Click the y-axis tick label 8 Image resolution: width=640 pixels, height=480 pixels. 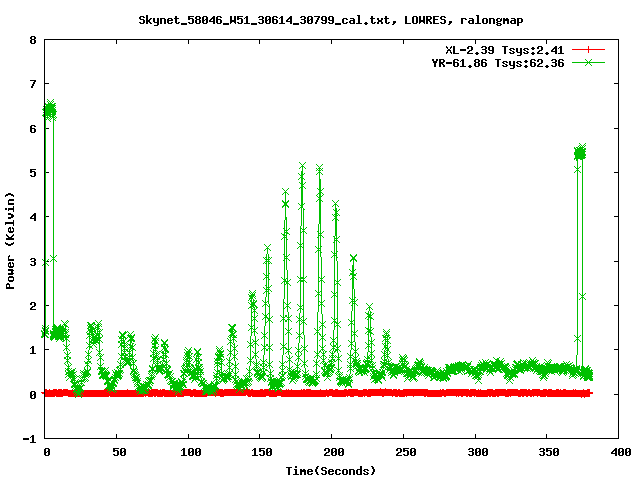click(33, 40)
